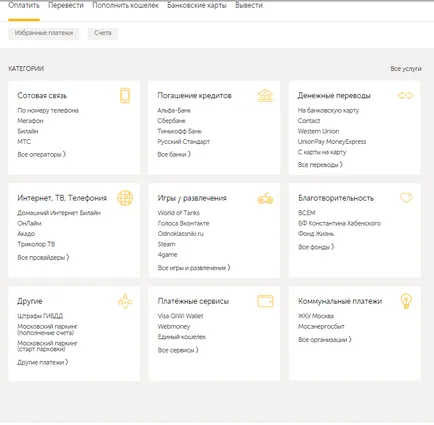434x425 pixels.
Task: Click the arrows icon in Денежные переводы
Action: [405, 96]
